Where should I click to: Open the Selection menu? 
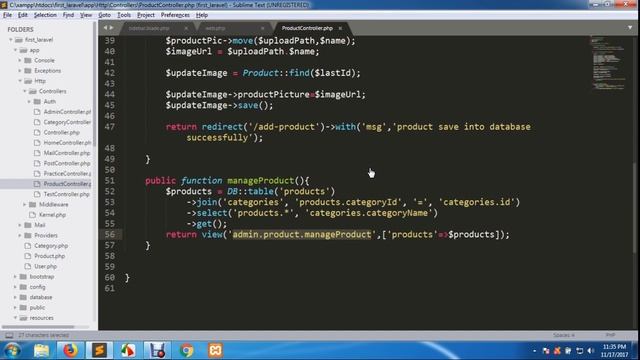coord(45,15)
